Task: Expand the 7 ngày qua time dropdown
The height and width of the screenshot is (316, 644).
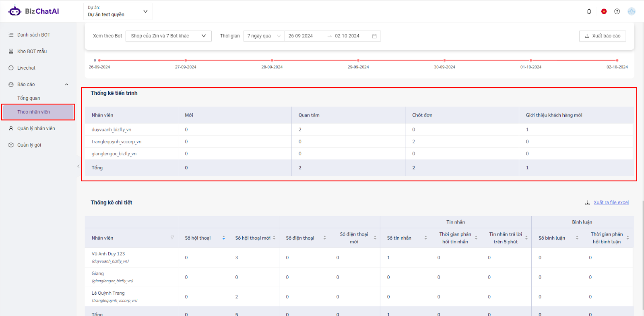Action: tap(264, 36)
